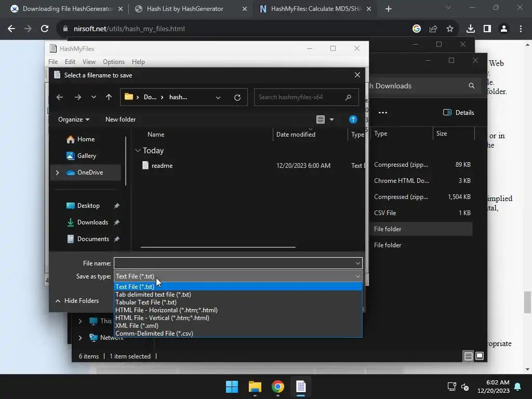532x399 pixels.
Task: Select XML File (*.xml) type
Action: [x=238, y=326]
